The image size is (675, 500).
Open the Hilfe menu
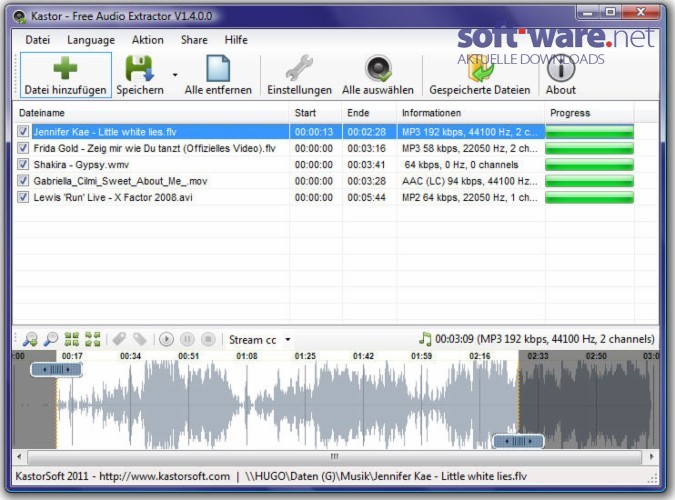pyautogui.click(x=236, y=40)
